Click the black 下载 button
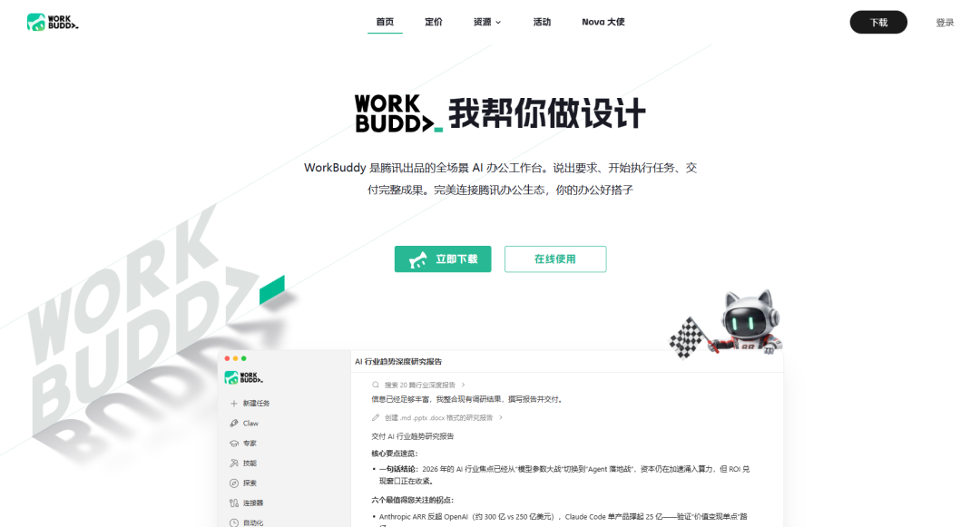This screenshot has height=527, width=980. coord(878,23)
